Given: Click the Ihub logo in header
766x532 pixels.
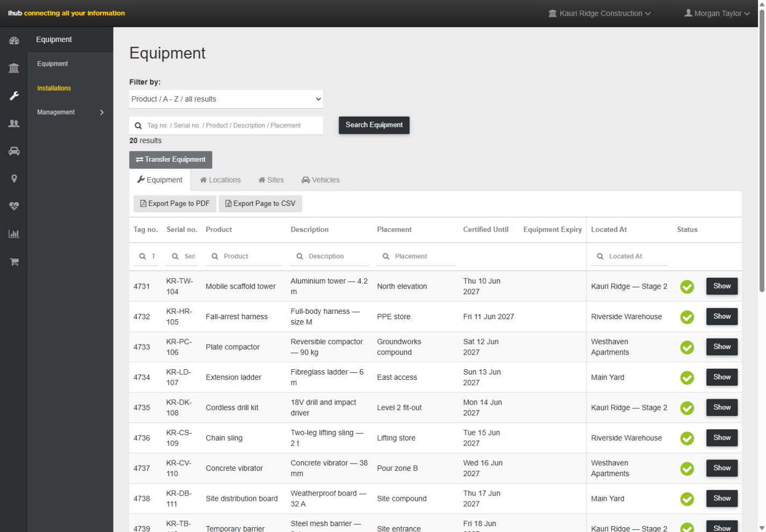Looking at the screenshot, I should click(66, 13).
